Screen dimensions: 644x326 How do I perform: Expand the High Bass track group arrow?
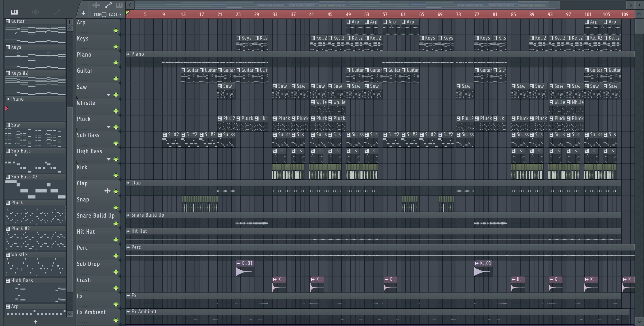point(108,159)
